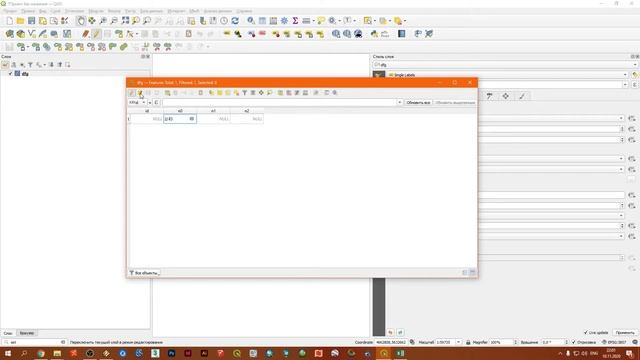Switch to the Browser tab in the left panel
The width and height of the screenshot is (640, 360).
click(27, 333)
